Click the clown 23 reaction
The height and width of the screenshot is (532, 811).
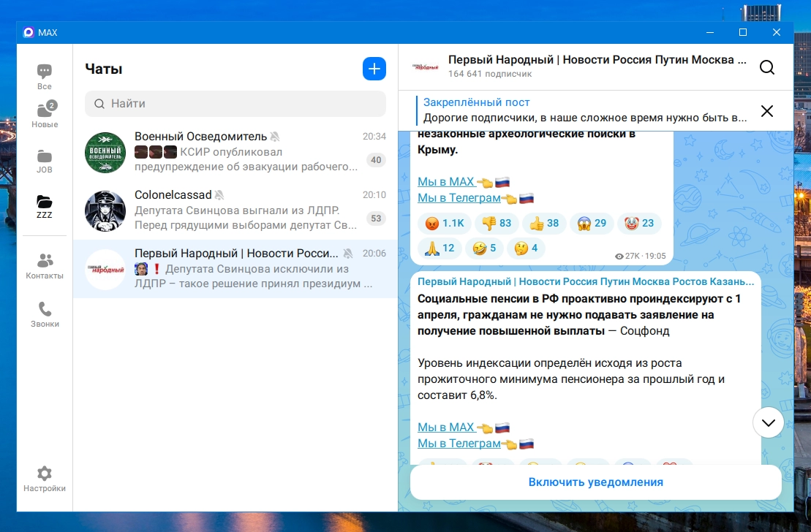click(x=638, y=224)
